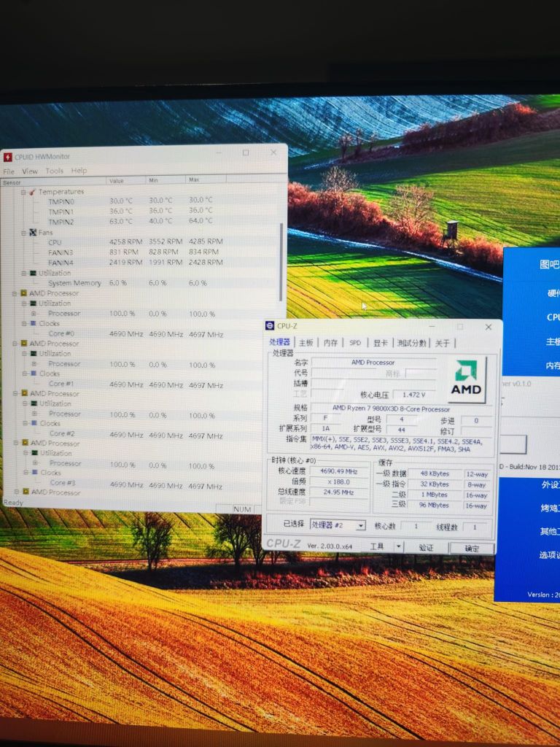Viewport: 560px width, 747px height.
Task: Select the Temperatures thermometer icon
Action: pos(32,192)
